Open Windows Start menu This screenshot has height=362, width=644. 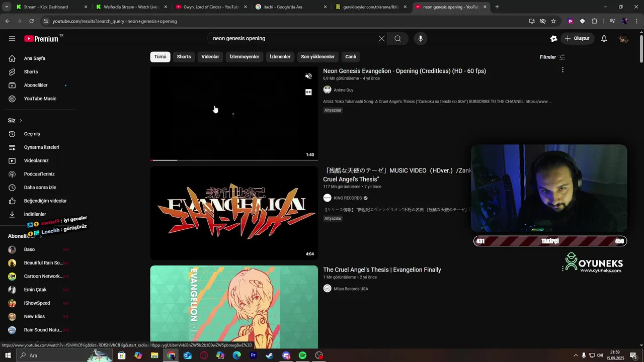(8, 355)
